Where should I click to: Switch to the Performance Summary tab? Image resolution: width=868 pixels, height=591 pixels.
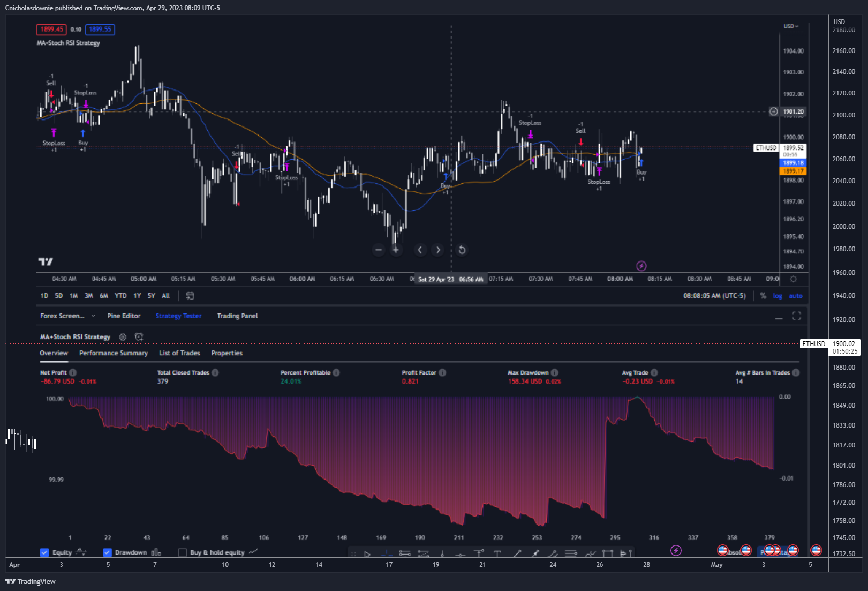click(x=114, y=353)
